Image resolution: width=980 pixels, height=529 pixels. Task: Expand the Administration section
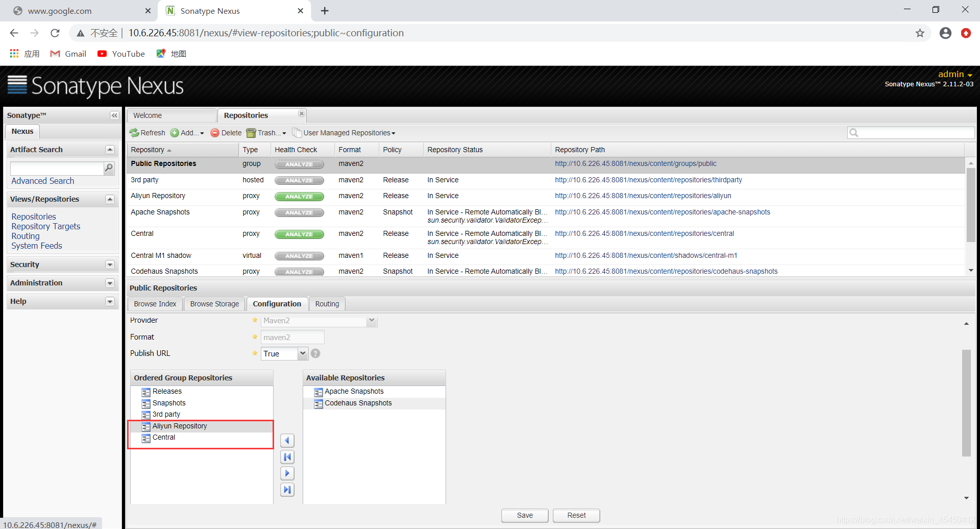point(110,283)
